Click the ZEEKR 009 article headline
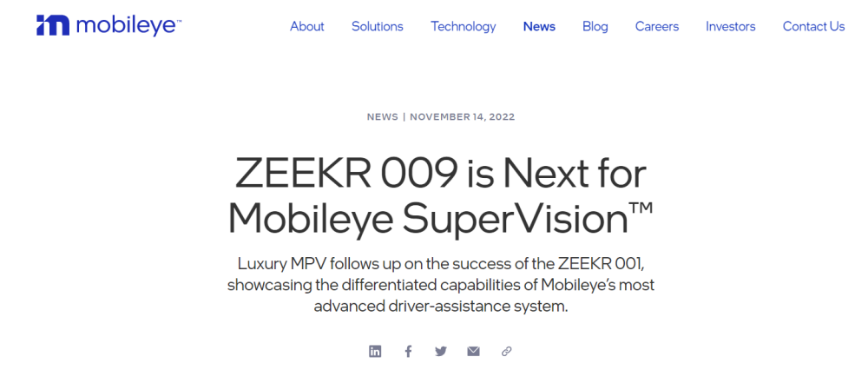 click(441, 196)
